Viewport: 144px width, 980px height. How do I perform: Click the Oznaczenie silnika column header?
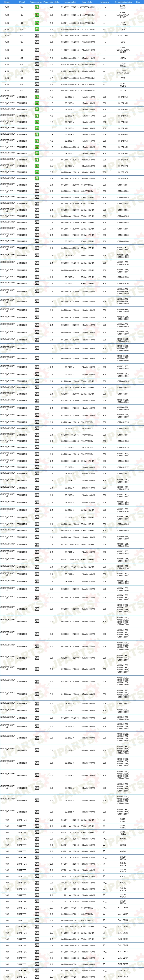point(123,2)
